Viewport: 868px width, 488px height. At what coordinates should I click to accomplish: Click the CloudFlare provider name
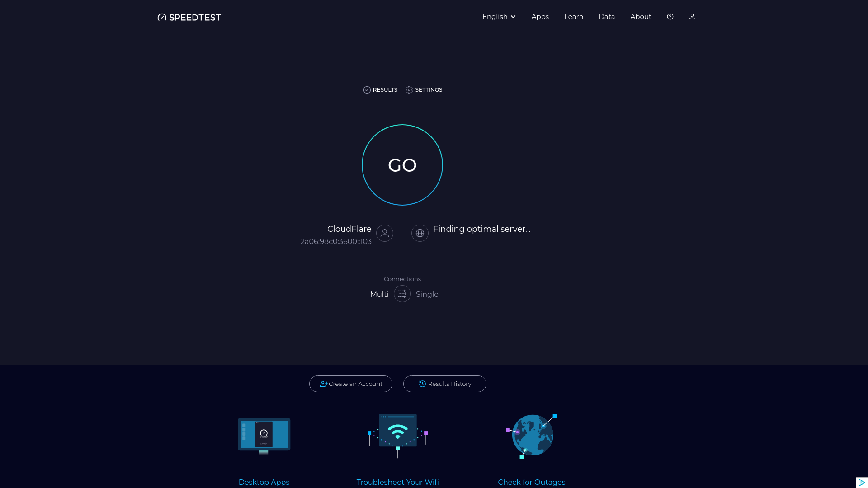pyautogui.click(x=349, y=229)
